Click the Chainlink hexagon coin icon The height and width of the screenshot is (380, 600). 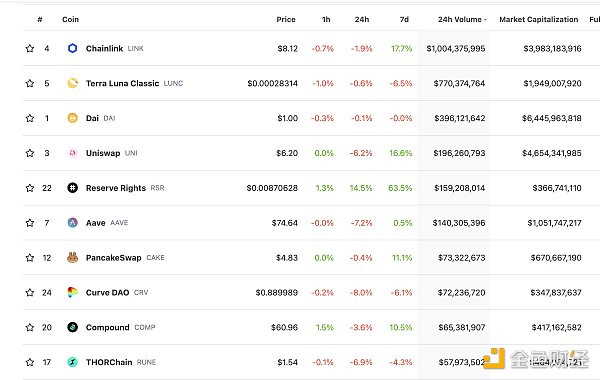click(x=72, y=48)
